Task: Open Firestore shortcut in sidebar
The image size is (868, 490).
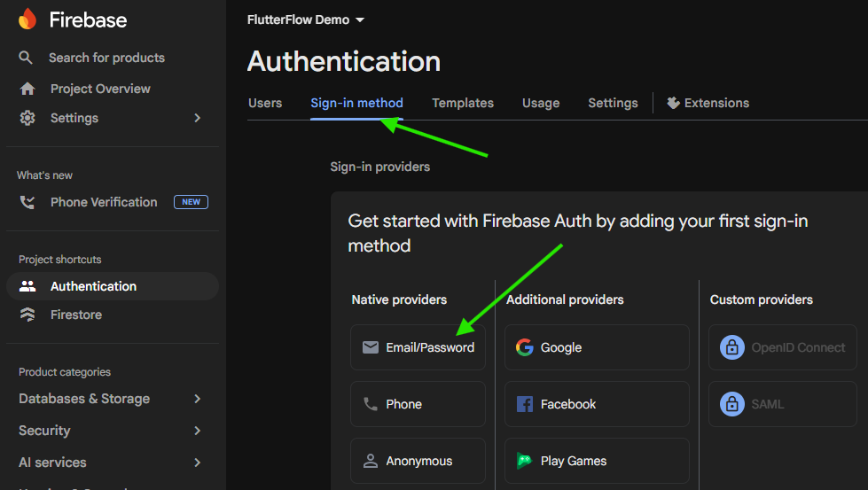Action: pyautogui.click(x=76, y=315)
